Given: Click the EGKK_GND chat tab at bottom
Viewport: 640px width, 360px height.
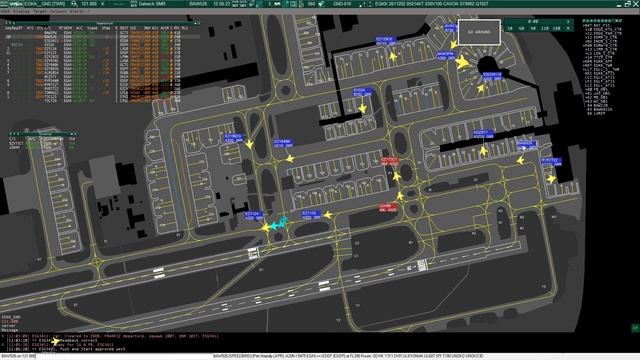Looking at the screenshot, I should 11,317.
